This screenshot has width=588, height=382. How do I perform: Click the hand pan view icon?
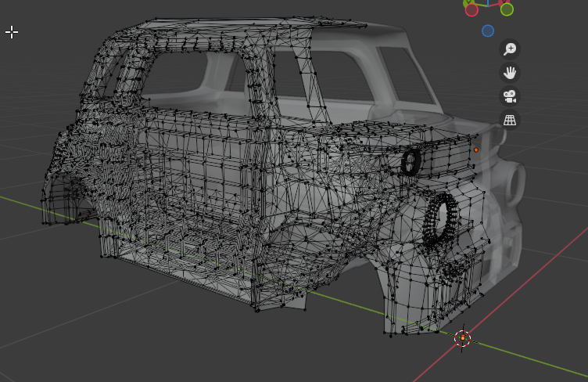[510, 73]
